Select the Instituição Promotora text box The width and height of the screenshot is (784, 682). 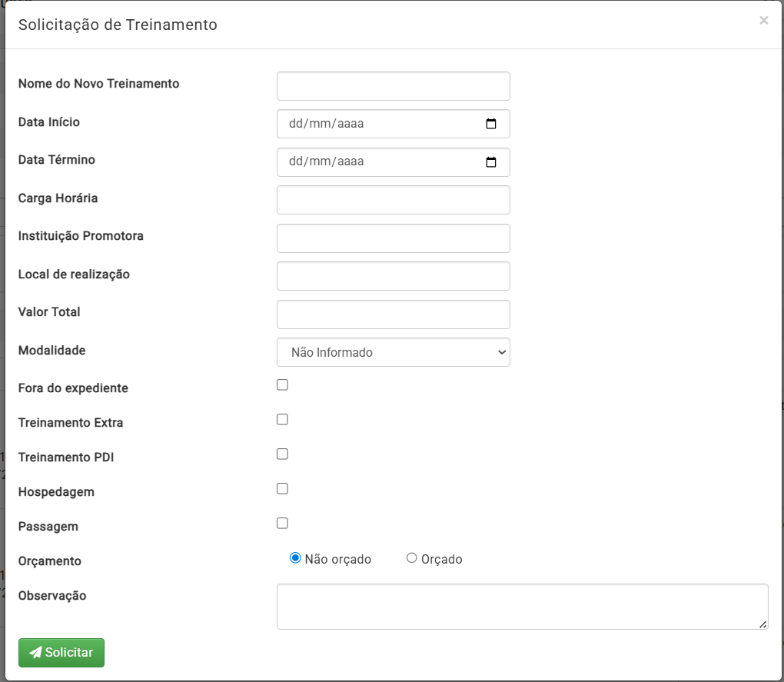pyautogui.click(x=393, y=238)
